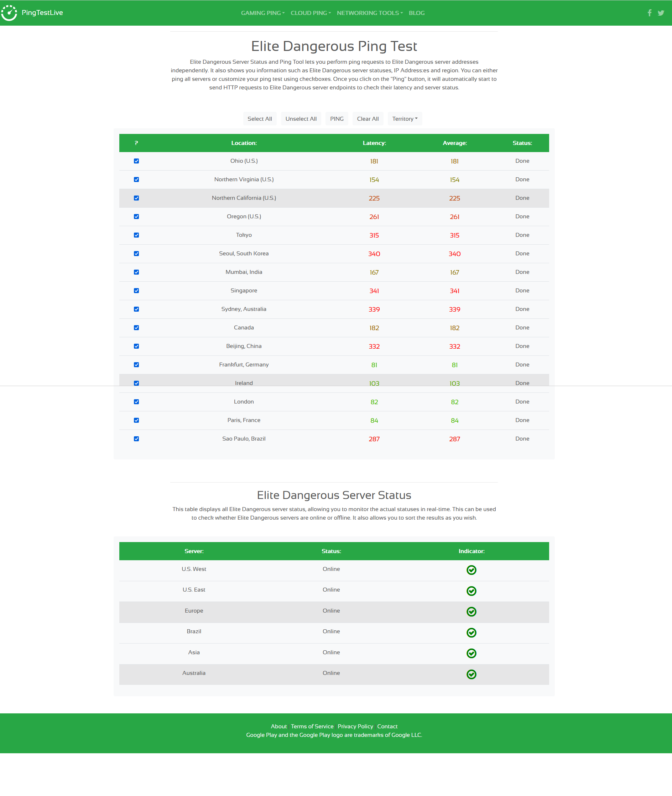Viewport: 672px width, 796px height.
Task: Open the Territory dropdown
Action: click(x=405, y=119)
